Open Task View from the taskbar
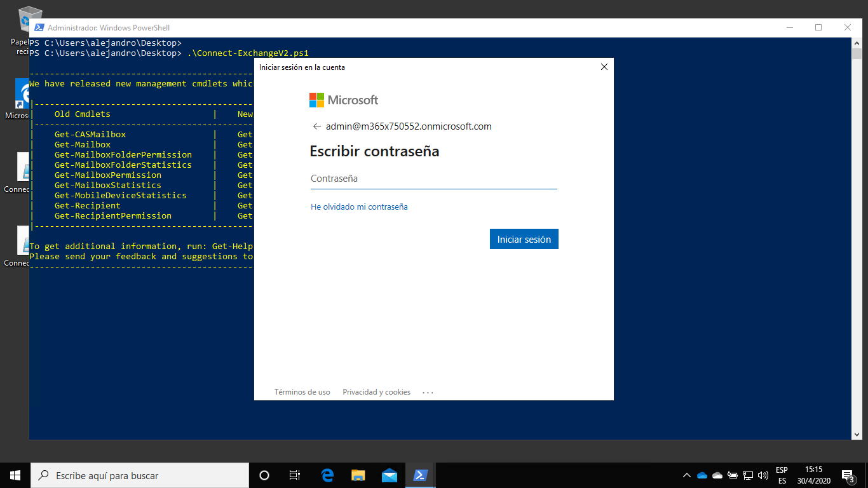 tap(294, 475)
